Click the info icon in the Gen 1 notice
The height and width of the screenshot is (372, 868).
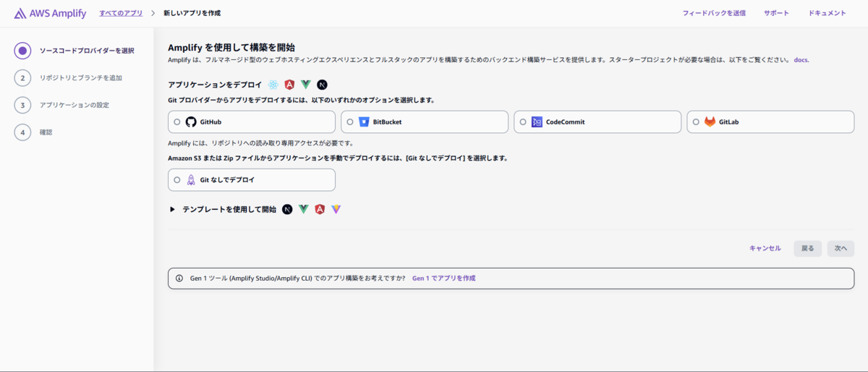pos(179,278)
